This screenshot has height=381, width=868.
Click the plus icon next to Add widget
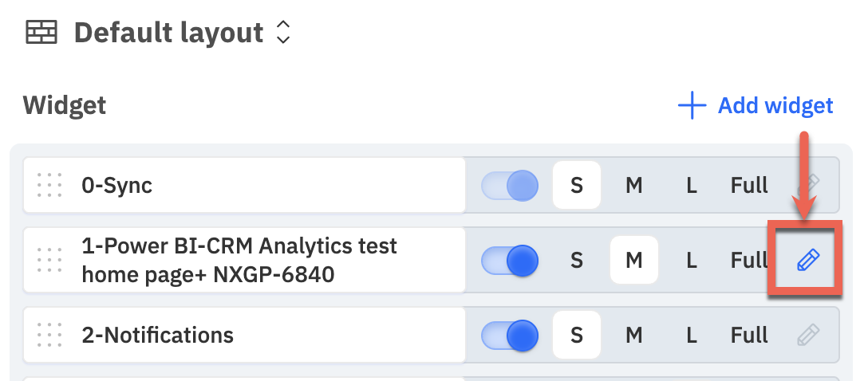pos(692,105)
